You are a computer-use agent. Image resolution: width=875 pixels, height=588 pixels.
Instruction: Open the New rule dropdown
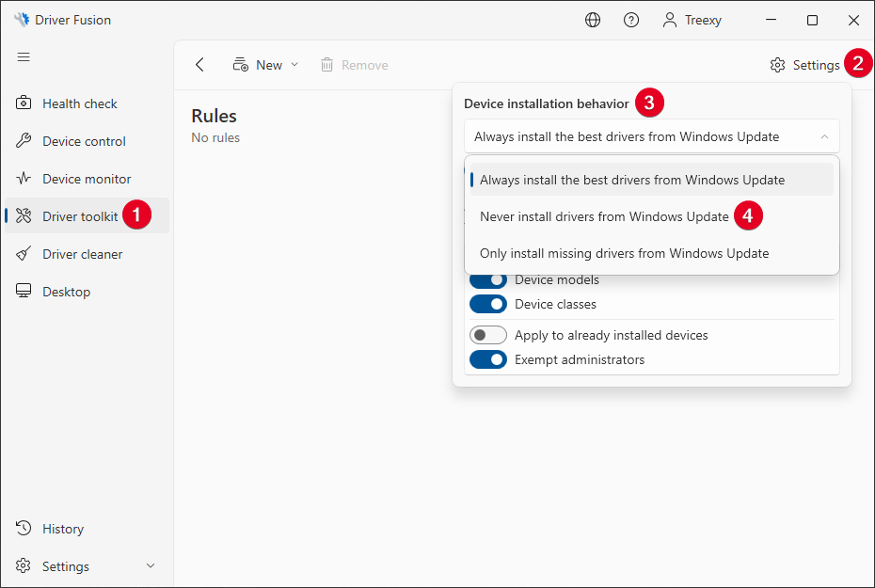pos(265,65)
